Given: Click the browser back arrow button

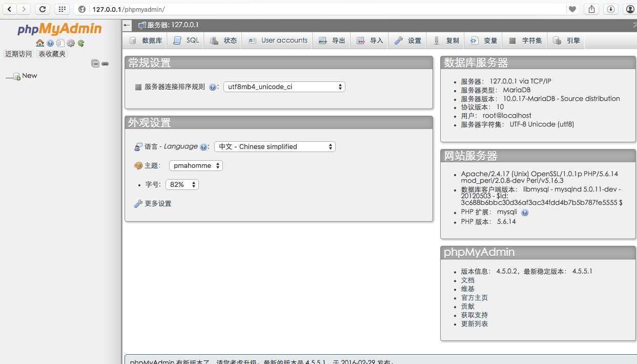Looking at the screenshot, I should click(10, 9).
